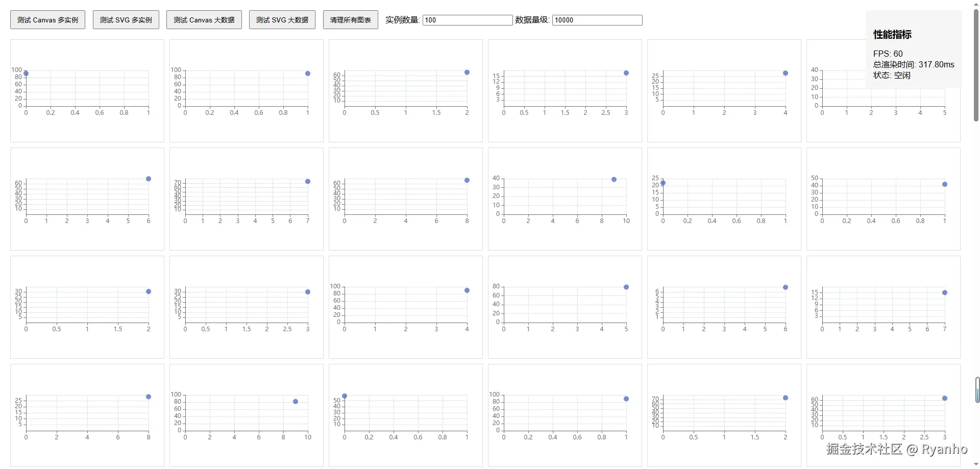Screen dimensions: 980x469
Task: Click data point in chart with x-axis to 3, y-axis to 30
Action: (x=308, y=292)
